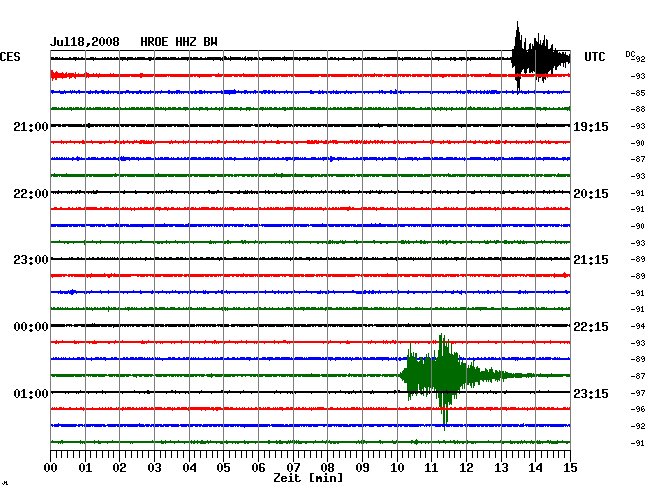
Task: Click x-axis minute tick label 13
Action: coord(501,468)
